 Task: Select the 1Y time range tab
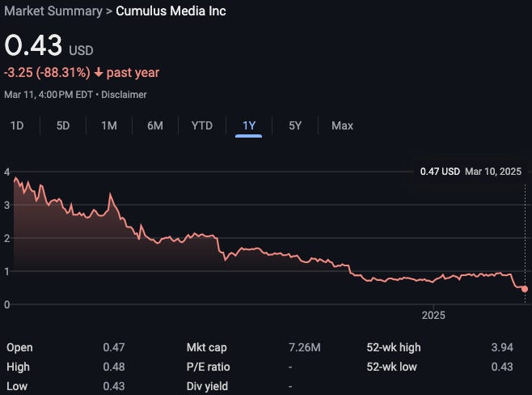pyautogui.click(x=249, y=125)
